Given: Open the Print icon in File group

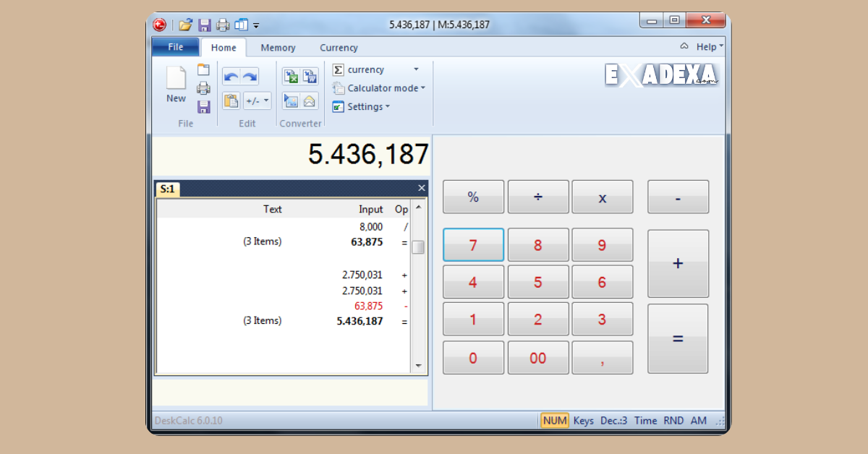Looking at the screenshot, I should point(203,87).
